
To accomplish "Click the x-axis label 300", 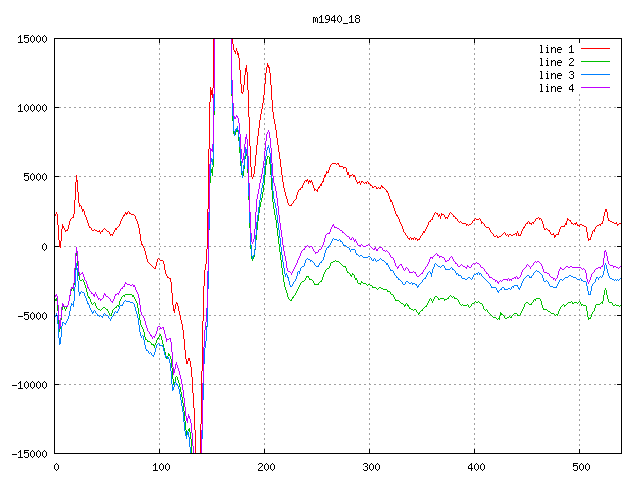I will (371, 467).
